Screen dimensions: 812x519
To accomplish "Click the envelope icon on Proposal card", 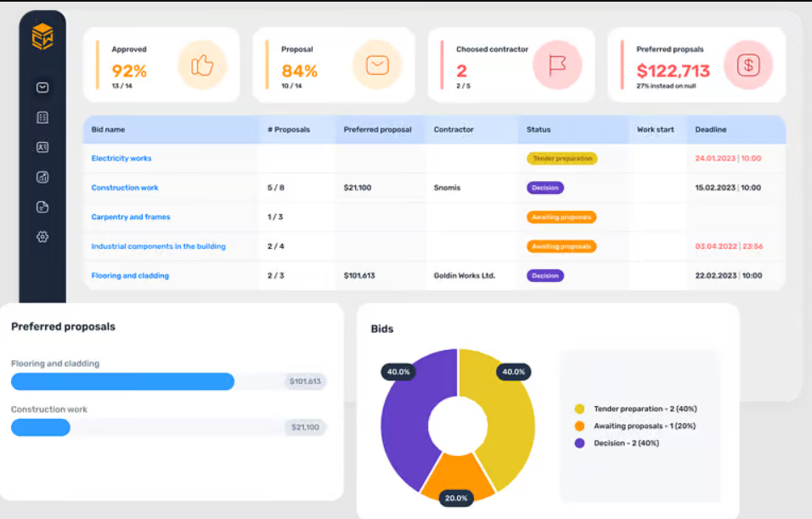I will tap(376, 65).
